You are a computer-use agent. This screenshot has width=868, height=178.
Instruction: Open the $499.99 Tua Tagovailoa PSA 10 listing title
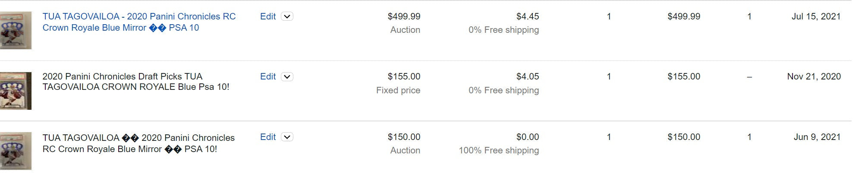point(139,22)
